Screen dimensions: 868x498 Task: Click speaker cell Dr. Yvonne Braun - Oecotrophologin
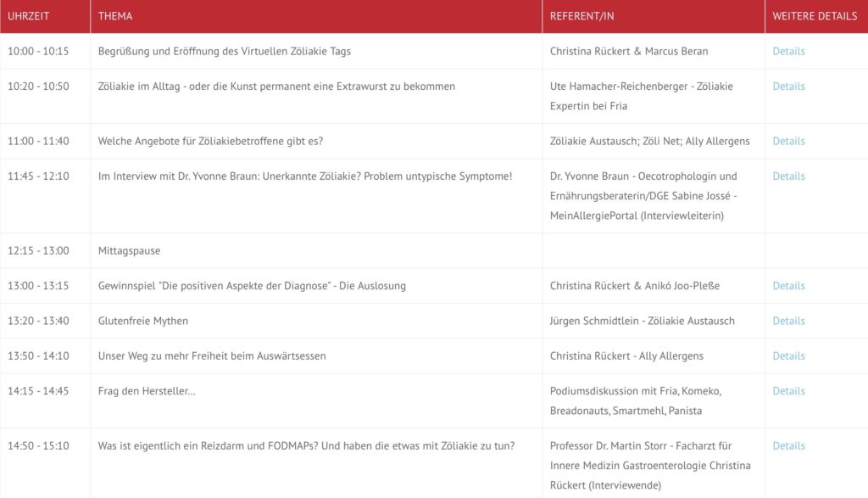[x=643, y=195]
